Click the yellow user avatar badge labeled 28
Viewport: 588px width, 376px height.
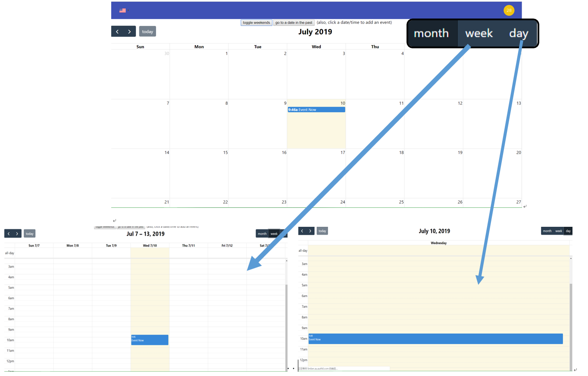click(x=509, y=10)
